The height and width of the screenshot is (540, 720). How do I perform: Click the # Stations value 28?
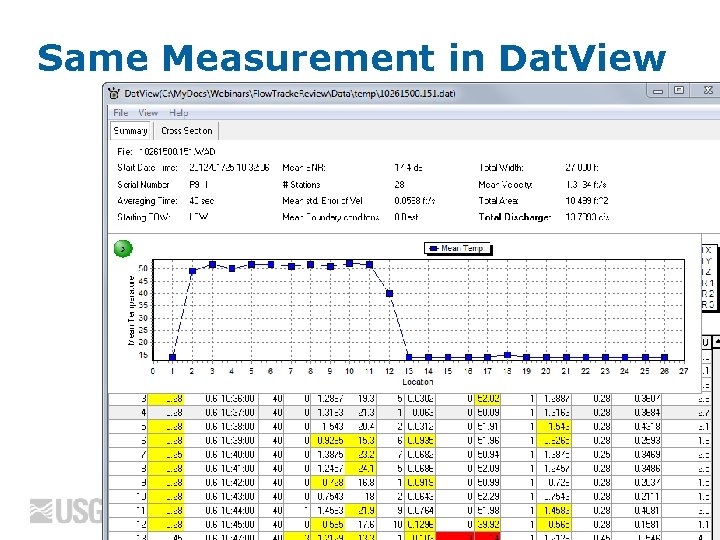[x=399, y=185]
